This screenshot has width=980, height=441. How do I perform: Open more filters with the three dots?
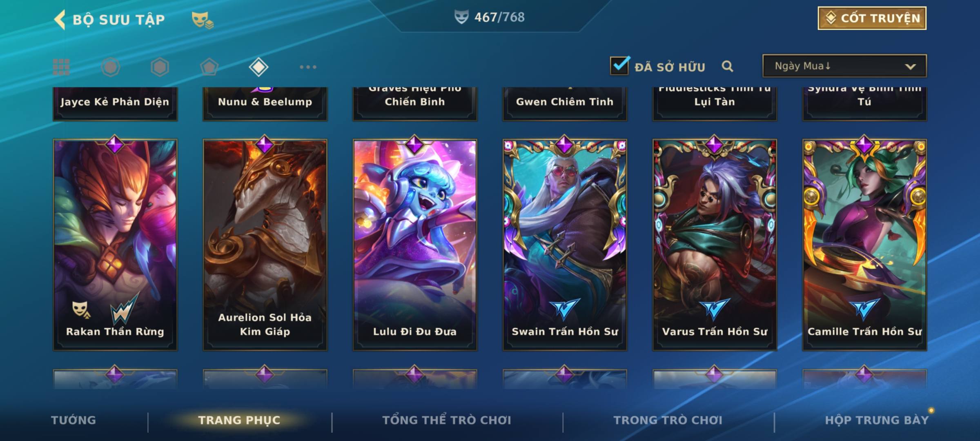pyautogui.click(x=308, y=67)
